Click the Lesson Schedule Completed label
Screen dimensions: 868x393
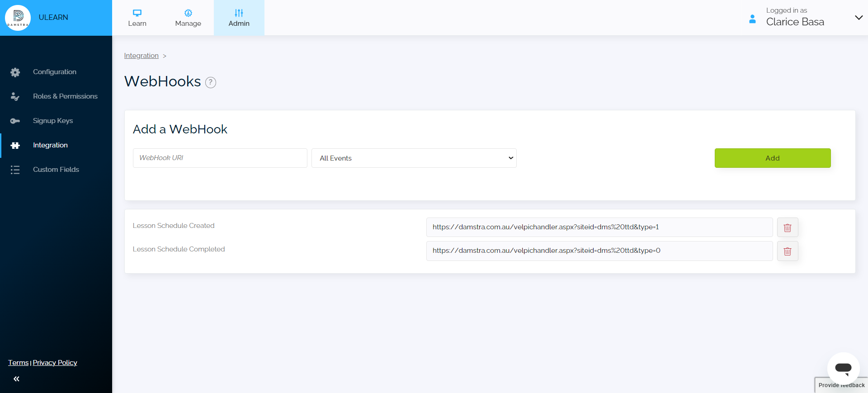[179, 249]
